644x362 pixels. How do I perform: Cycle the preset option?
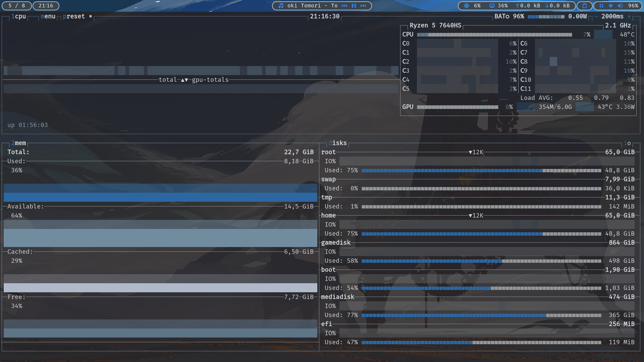[74, 16]
